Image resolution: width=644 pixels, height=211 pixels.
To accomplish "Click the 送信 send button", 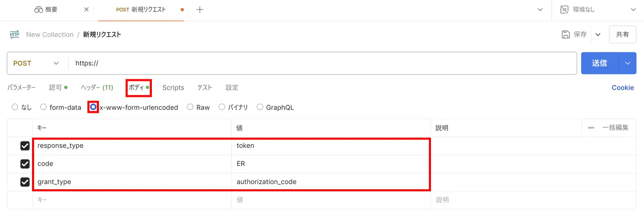I will point(600,63).
